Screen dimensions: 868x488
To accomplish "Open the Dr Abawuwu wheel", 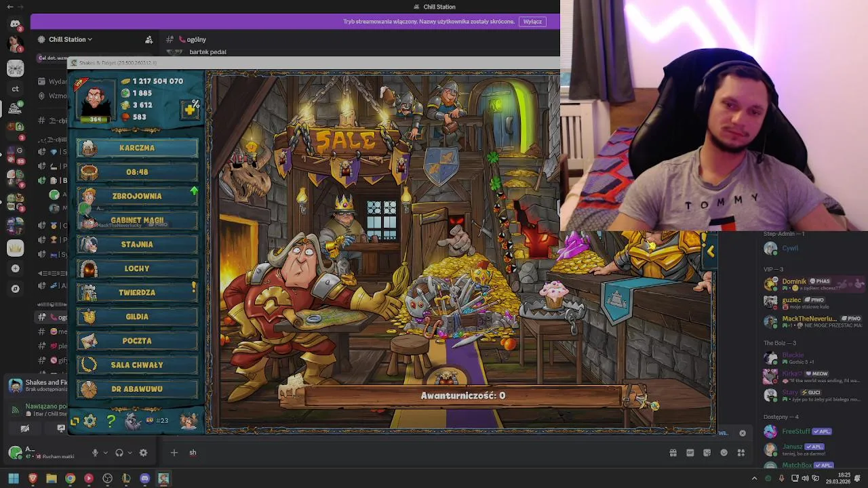I will (x=137, y=389).
